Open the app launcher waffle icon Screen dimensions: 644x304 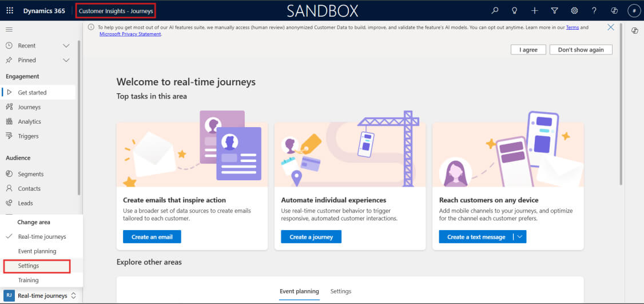pos(10,11)
